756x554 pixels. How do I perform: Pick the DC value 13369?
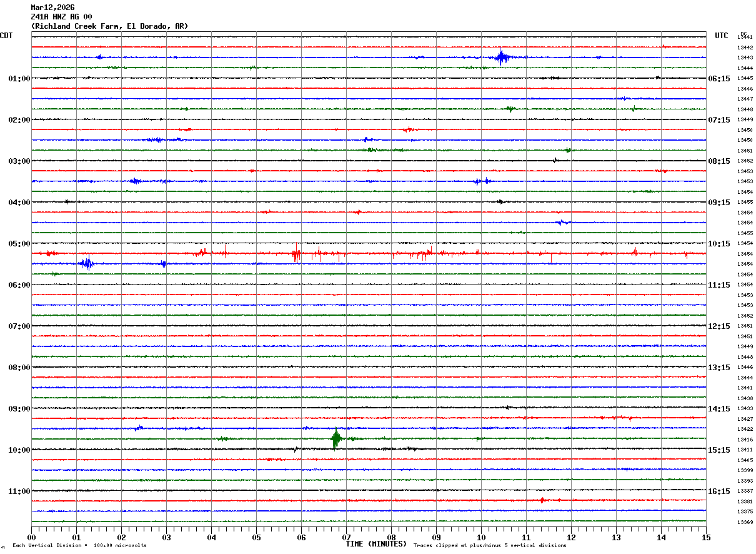[745, 522]
